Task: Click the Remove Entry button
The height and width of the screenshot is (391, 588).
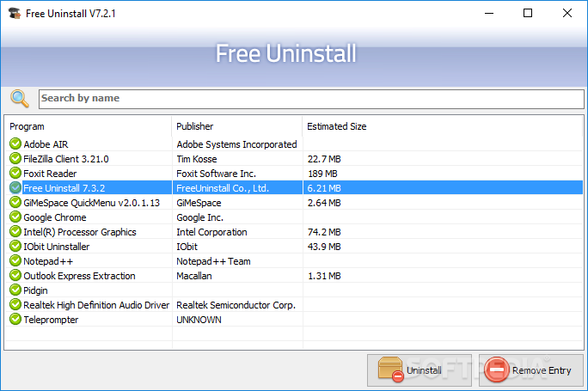Action: point(531,370)
